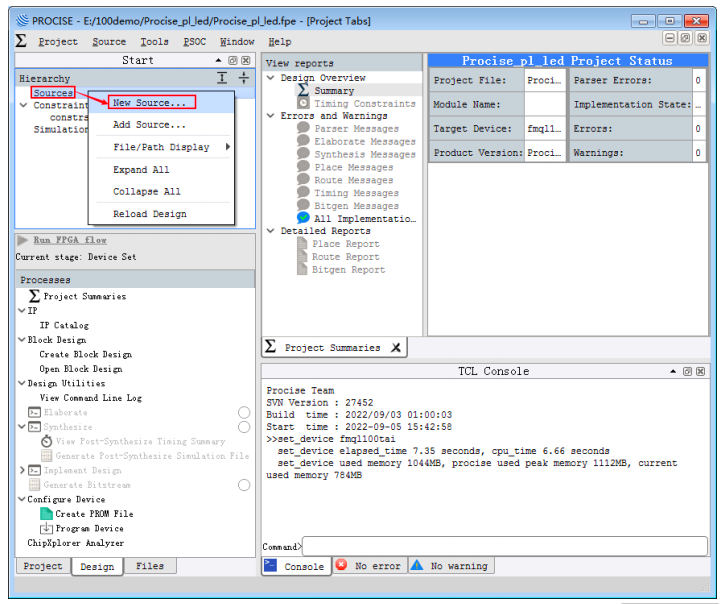The height and width of the screenshot is (604, 721).
Task: Collapse the Block Design group
Action: point(22,339)
